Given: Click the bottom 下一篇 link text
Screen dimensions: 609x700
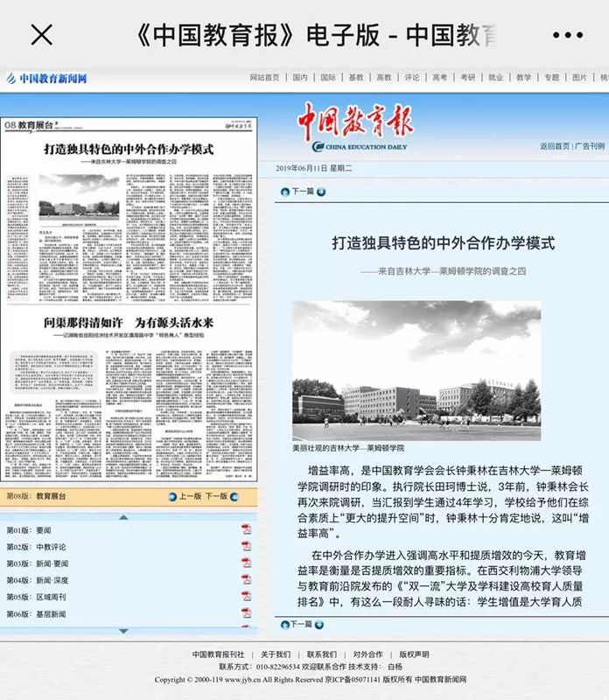Looking at the screenshot, I should coord(301,624).
